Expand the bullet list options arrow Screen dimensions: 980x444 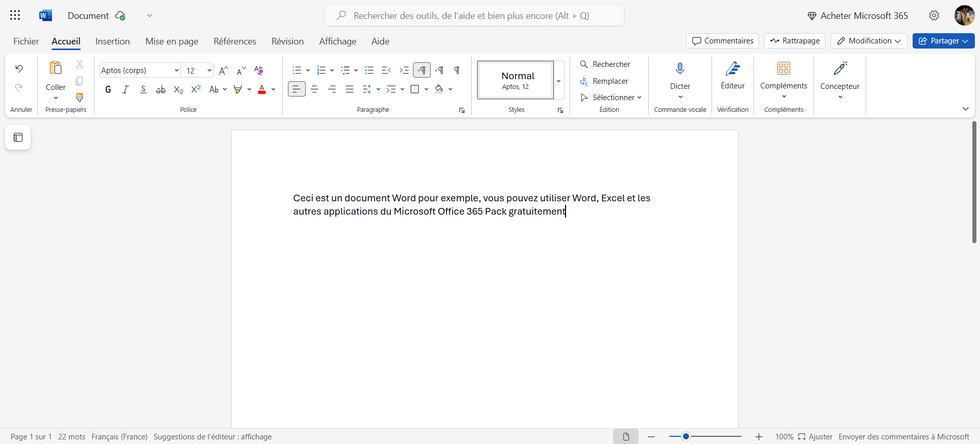(x=308, y=70)
